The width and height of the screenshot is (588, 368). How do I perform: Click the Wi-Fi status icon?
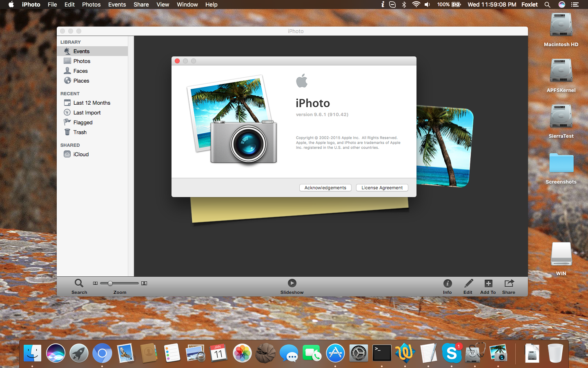(416, 4)
